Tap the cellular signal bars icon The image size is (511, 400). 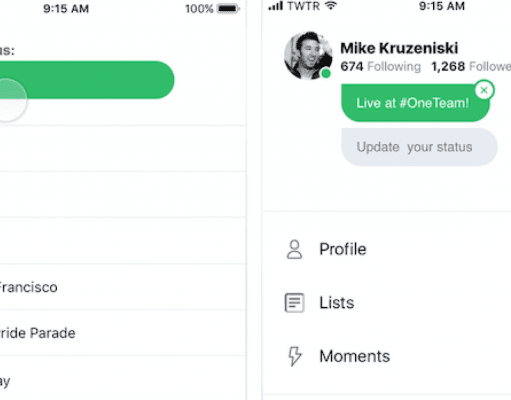(276, 6)
